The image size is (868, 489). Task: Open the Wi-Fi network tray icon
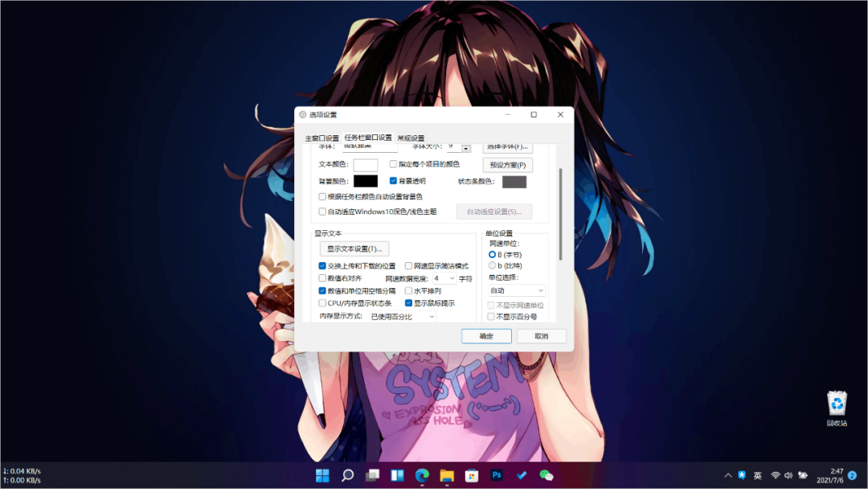pyautogui.click(x=776, y=475)
